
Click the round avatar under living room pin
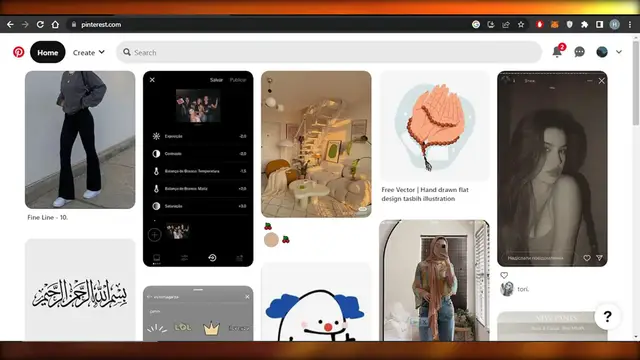click(x=271, y=240)
